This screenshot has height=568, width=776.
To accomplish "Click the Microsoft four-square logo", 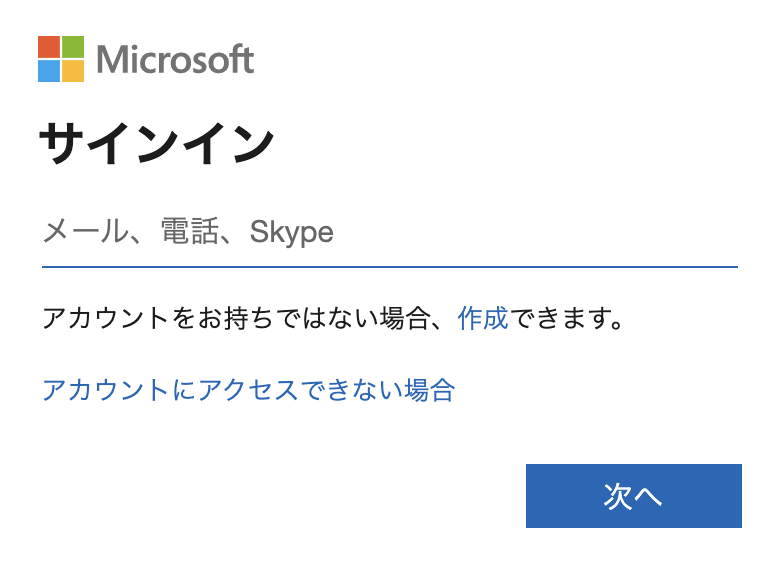I will tap(61, 59).
